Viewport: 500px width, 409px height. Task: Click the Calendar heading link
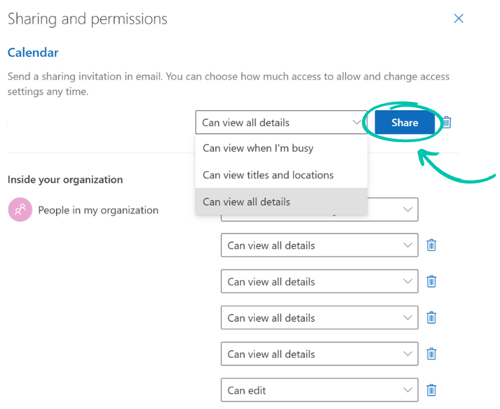click(x=33, y=52)
